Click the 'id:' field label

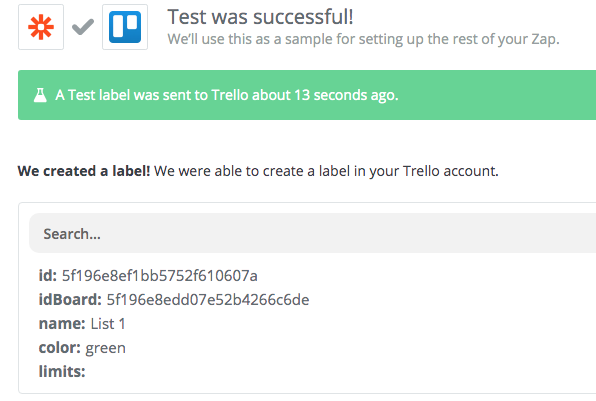pos(48,276)
